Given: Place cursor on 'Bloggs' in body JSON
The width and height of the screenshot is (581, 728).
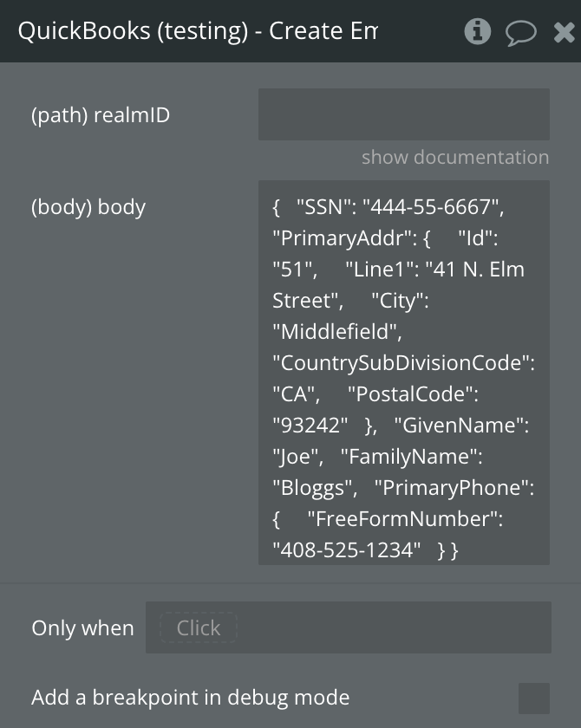Looking at the screenshot, I should tap(314, 488).
